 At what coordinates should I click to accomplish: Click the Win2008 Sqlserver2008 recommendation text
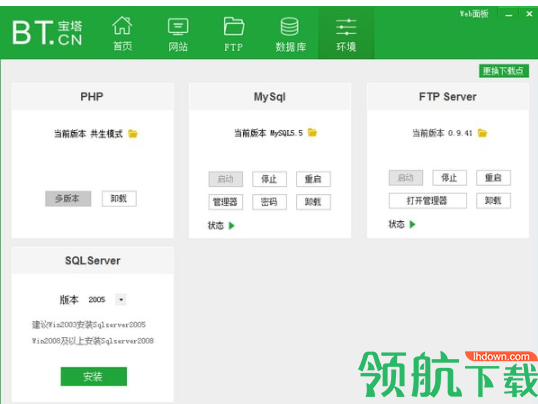[x=93, y=341]
